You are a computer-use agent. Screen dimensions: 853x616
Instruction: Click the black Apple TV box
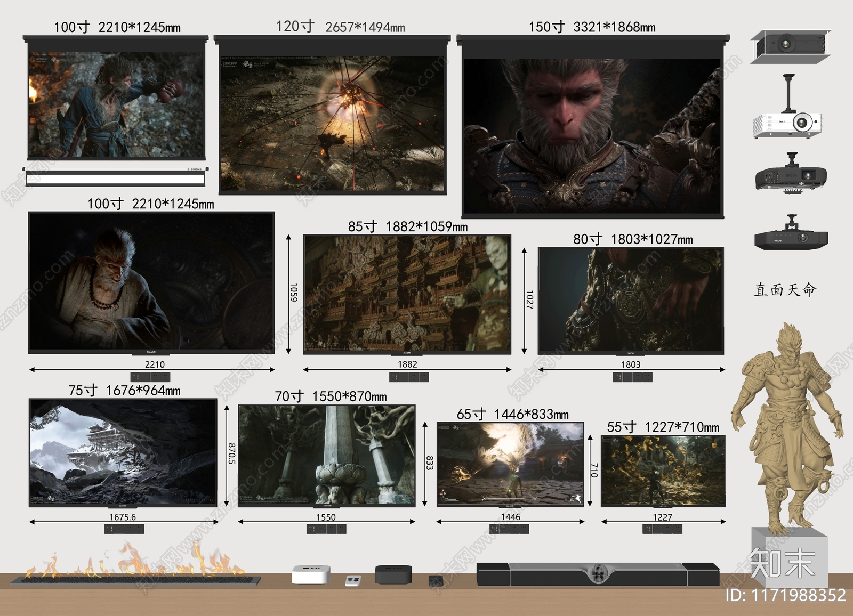[393, 575]
